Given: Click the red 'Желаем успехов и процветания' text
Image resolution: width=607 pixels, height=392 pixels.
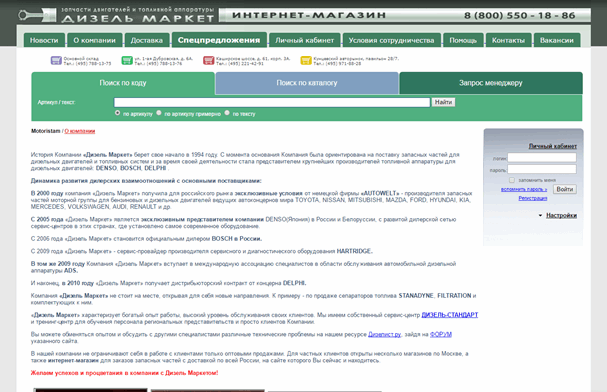Looking at the screenshot, I should point(124,373).
